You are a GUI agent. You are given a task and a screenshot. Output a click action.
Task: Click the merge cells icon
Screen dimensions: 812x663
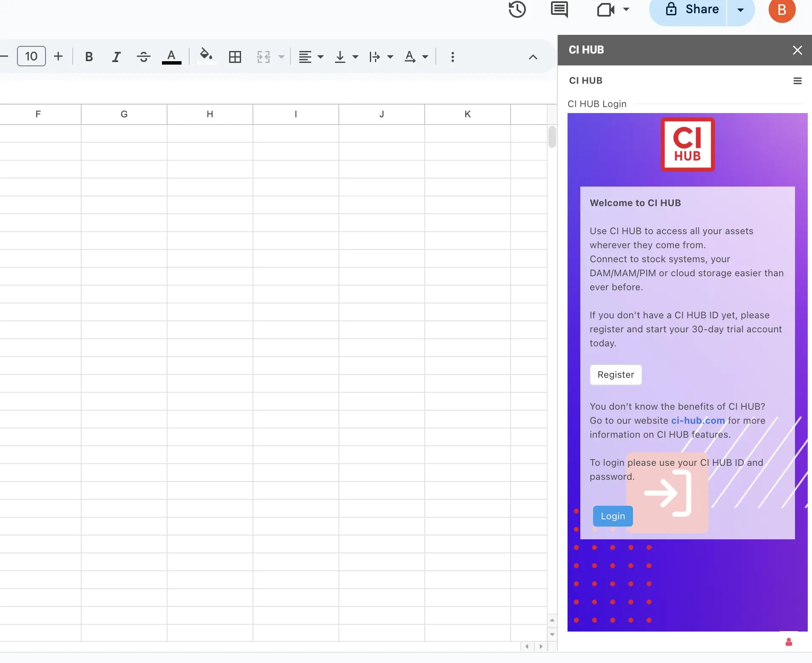point(264,57)
